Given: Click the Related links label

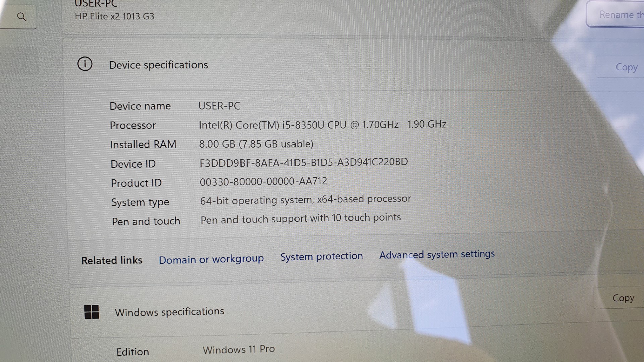Looking at the screenshot, I should (112, 260).
